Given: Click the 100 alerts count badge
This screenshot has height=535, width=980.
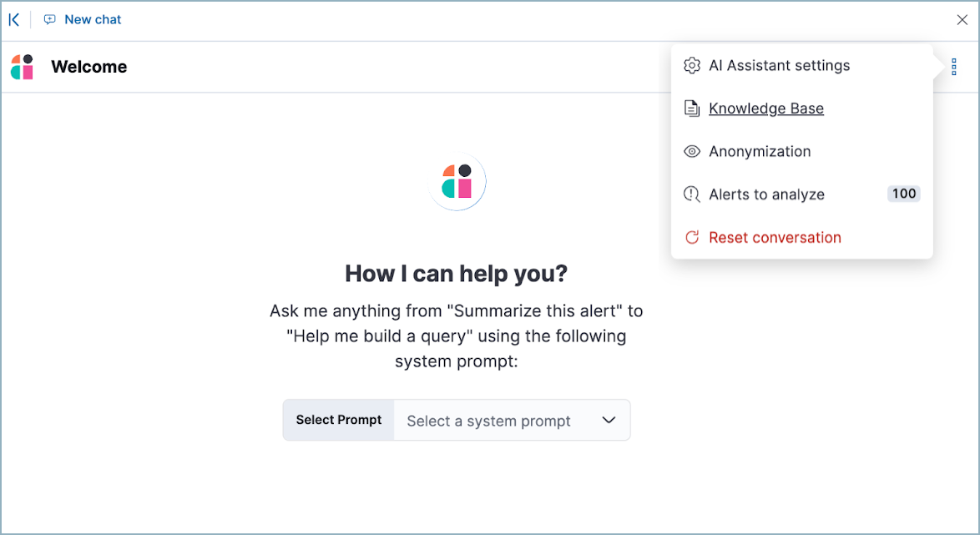Looking at the screenshot, I should 903,194.
